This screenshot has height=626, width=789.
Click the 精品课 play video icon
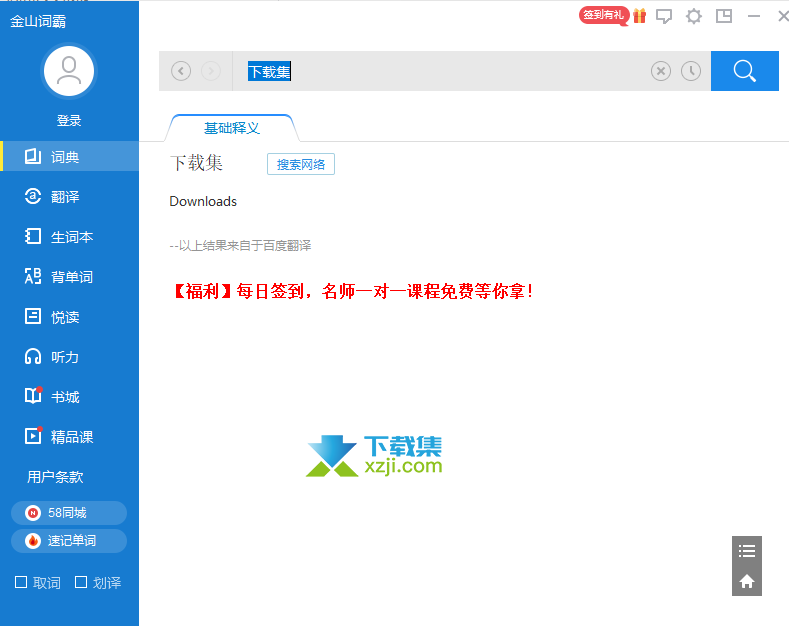pyautogui.click(x=33, y=436)
